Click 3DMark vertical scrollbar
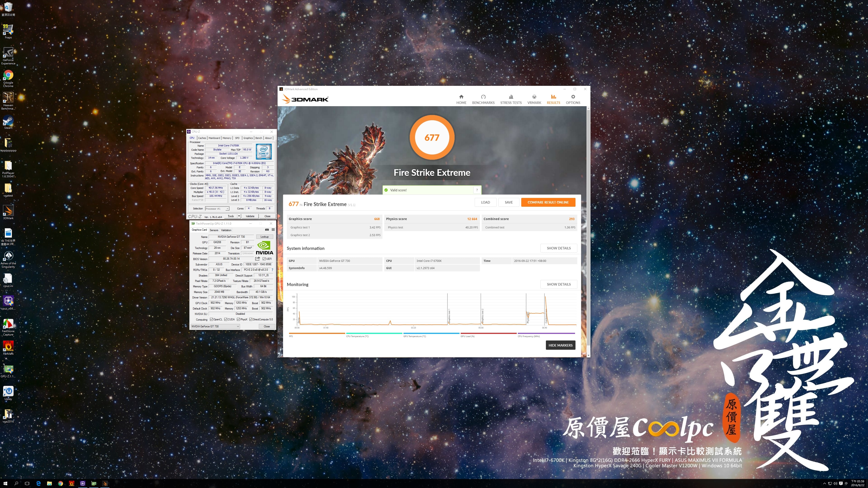 pos(588,227)
